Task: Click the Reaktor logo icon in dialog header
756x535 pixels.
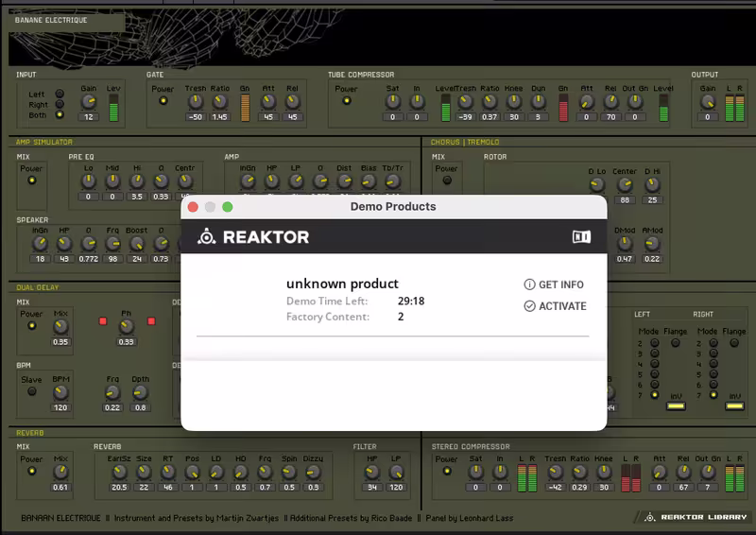Action: coord(206,237)
